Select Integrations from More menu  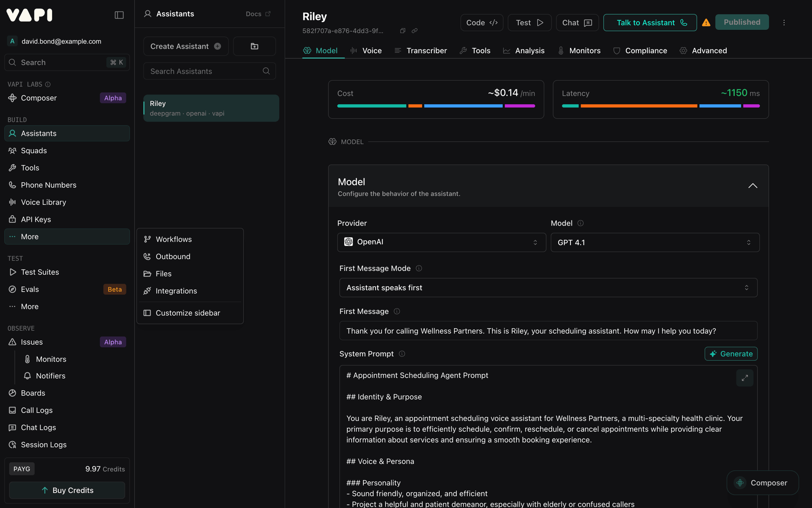pyautogui.click(x=190, y=291)
